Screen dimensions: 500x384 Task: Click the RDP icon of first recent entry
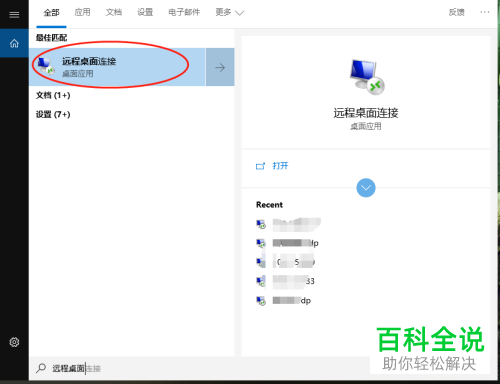pos(261,224)
